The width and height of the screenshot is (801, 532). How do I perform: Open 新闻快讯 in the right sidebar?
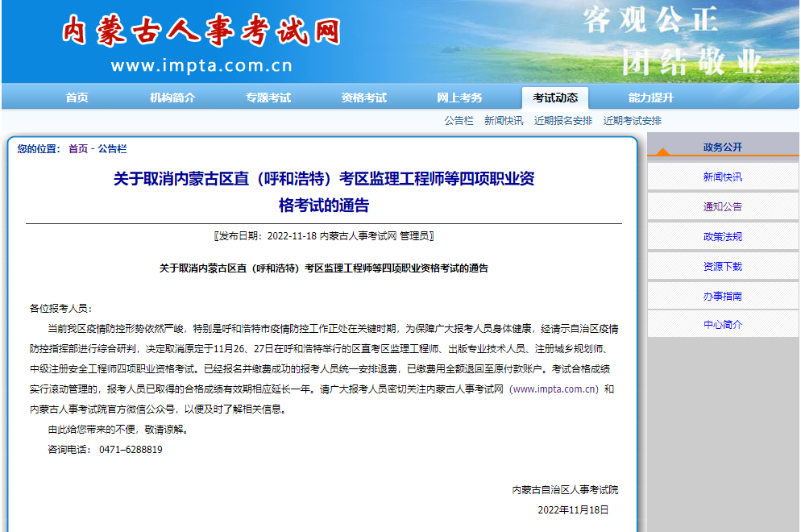(x=722, y=177)
